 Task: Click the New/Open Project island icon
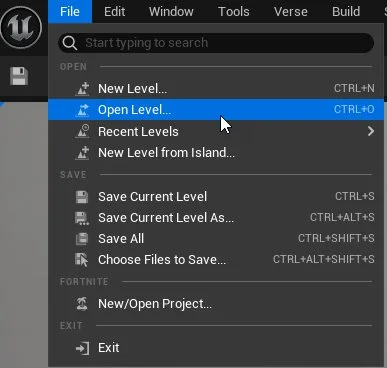coord(82,304)
